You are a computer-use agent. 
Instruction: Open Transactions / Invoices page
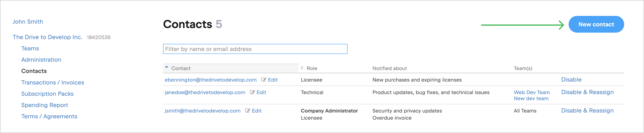point(52,82)
